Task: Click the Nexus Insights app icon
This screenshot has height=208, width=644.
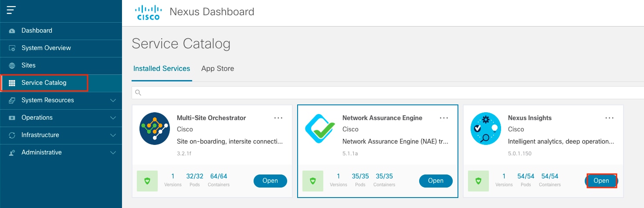Action: 486,128
